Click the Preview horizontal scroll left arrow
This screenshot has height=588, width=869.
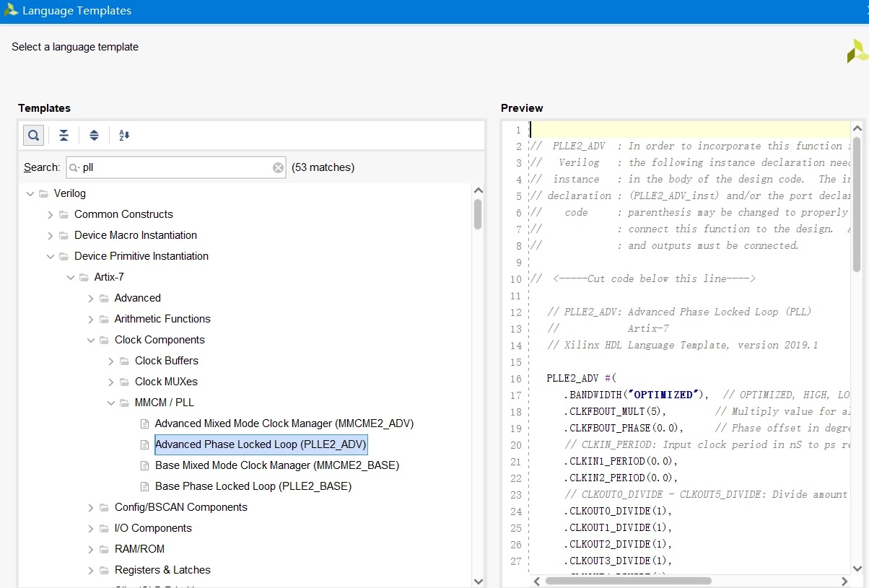coord(536,581)
